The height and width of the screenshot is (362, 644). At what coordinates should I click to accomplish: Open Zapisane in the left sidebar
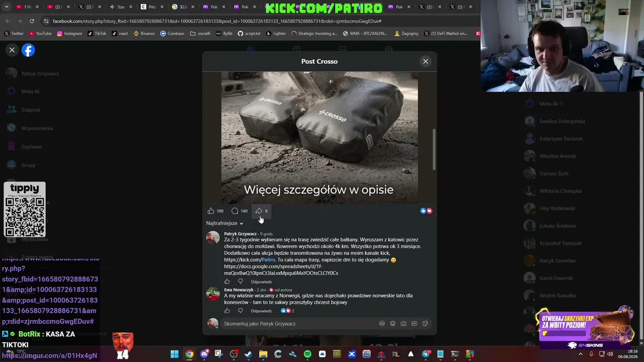tap(25, 147)
